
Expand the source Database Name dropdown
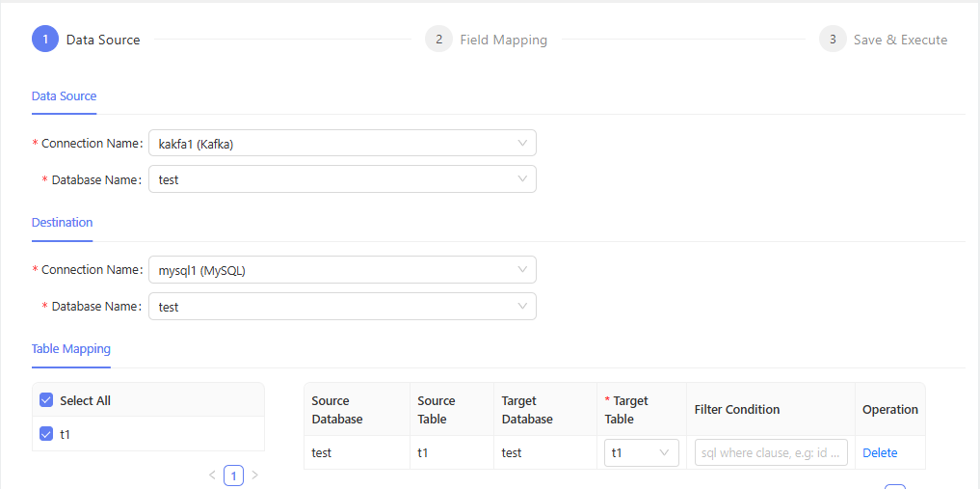click(x=342, y=179)
